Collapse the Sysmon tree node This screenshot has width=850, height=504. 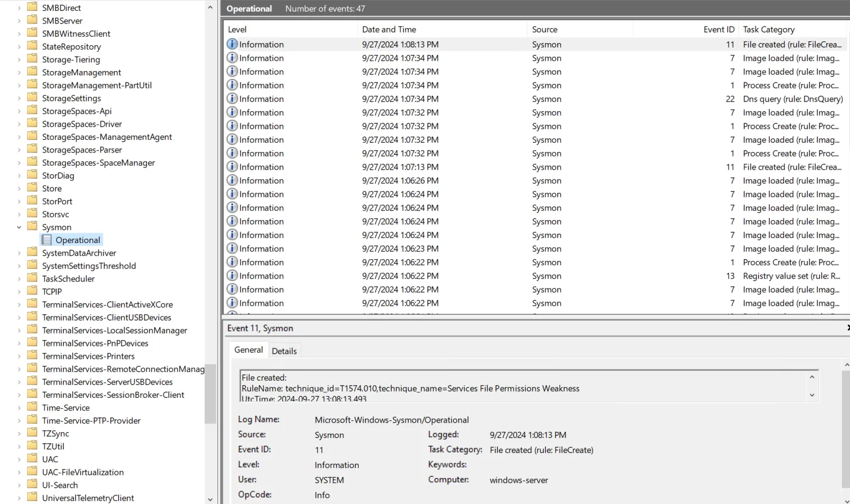click(x=19, y=227)
